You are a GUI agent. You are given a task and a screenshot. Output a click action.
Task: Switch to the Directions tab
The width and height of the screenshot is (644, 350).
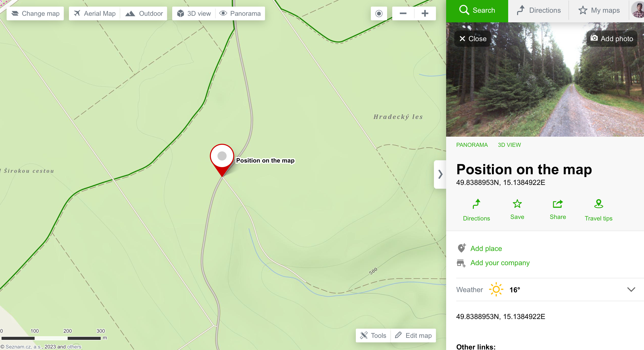coord(538,10)
